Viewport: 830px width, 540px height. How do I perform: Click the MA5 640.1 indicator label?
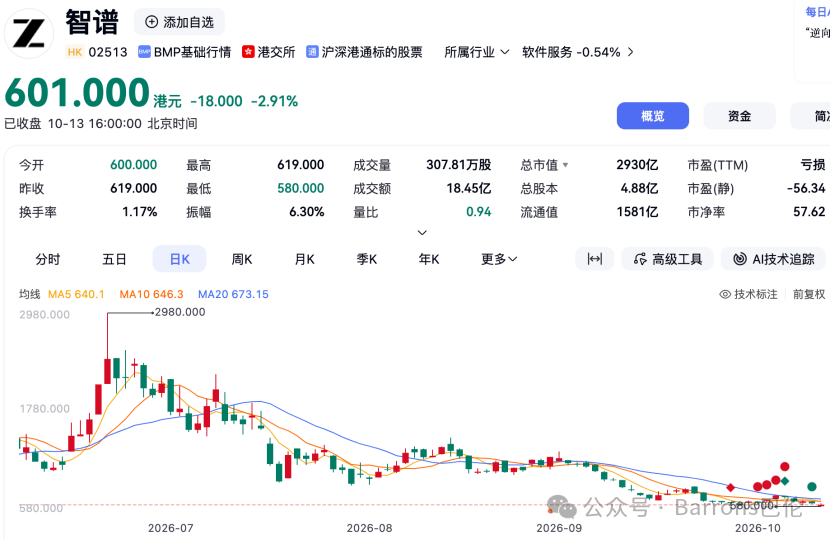pos(76,294)
